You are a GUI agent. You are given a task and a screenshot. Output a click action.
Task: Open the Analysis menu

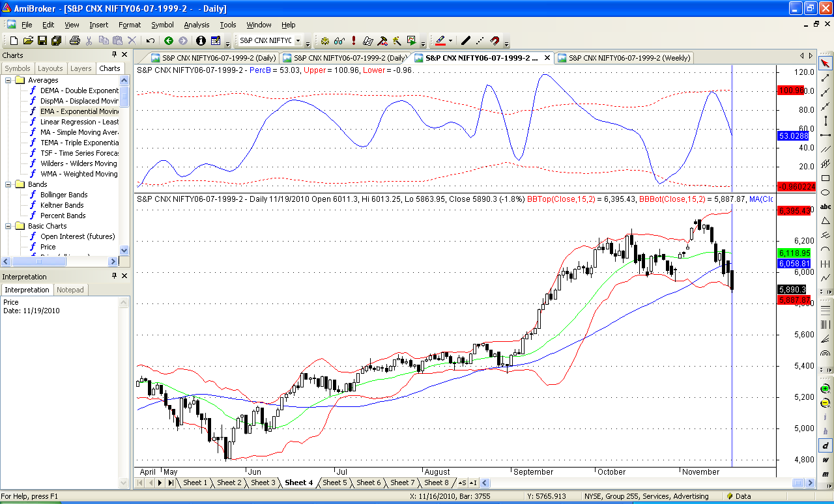tap(196, 25)
